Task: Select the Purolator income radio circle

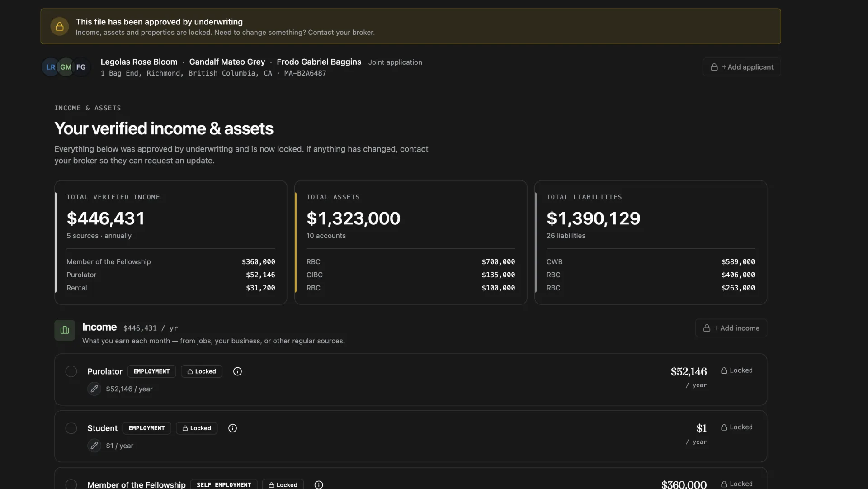Action: pyautogui.click(x=71, y=371)
